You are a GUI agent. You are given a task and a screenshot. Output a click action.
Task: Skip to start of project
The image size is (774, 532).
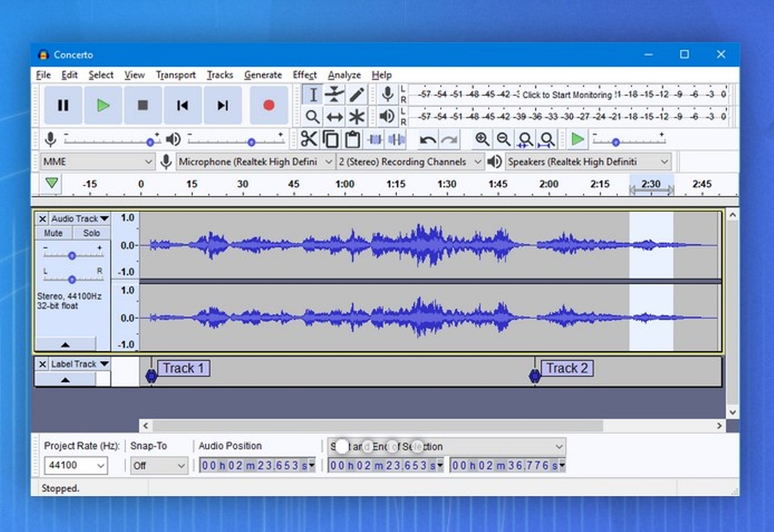[x=183, y=105]
